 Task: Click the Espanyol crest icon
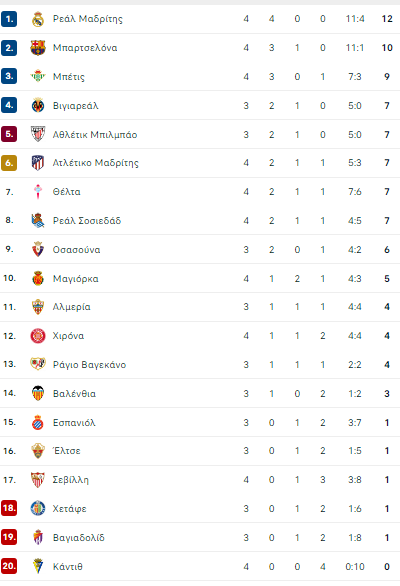point(38,423)
